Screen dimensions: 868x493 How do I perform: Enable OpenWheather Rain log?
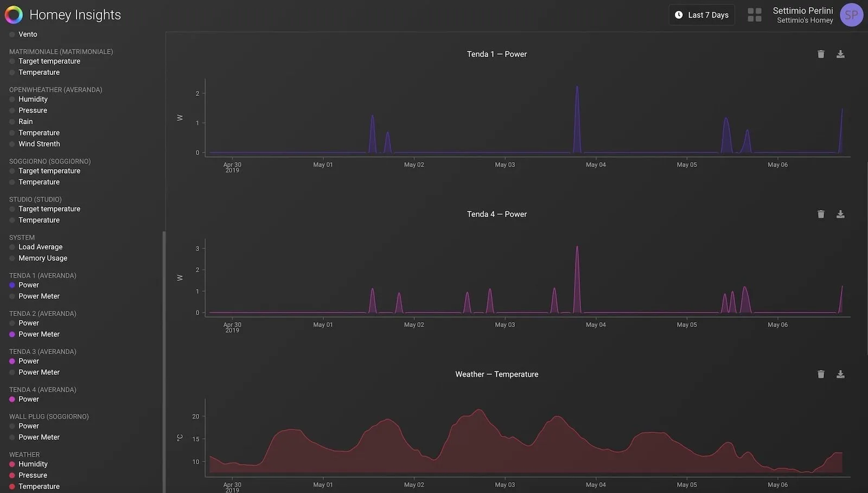pyautogui.click(x=21, y=121)
